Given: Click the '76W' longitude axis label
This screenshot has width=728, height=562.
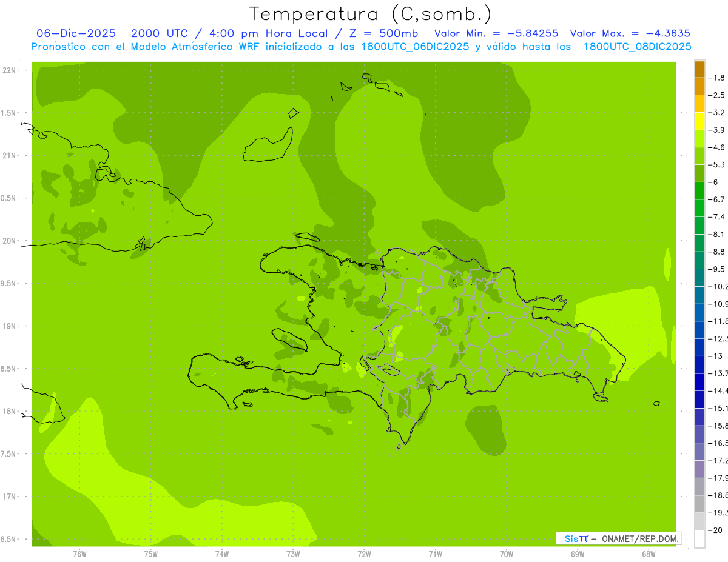Looking at the screenshot, I should coord(79,554).
